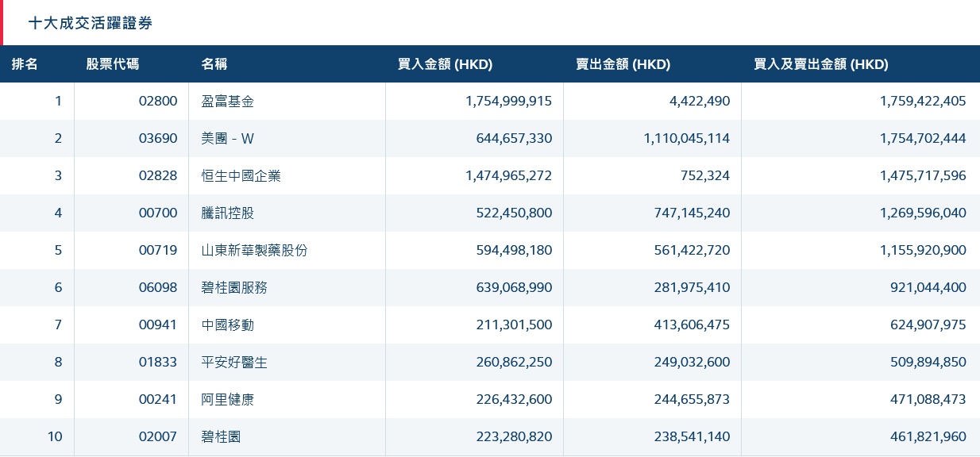
Task: Click total amount 921,044,400
Action: (x=928, y=288)
